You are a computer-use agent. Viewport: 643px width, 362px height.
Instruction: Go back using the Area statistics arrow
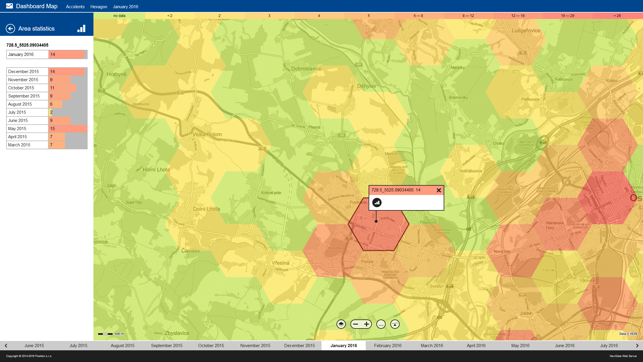point(10,28)
